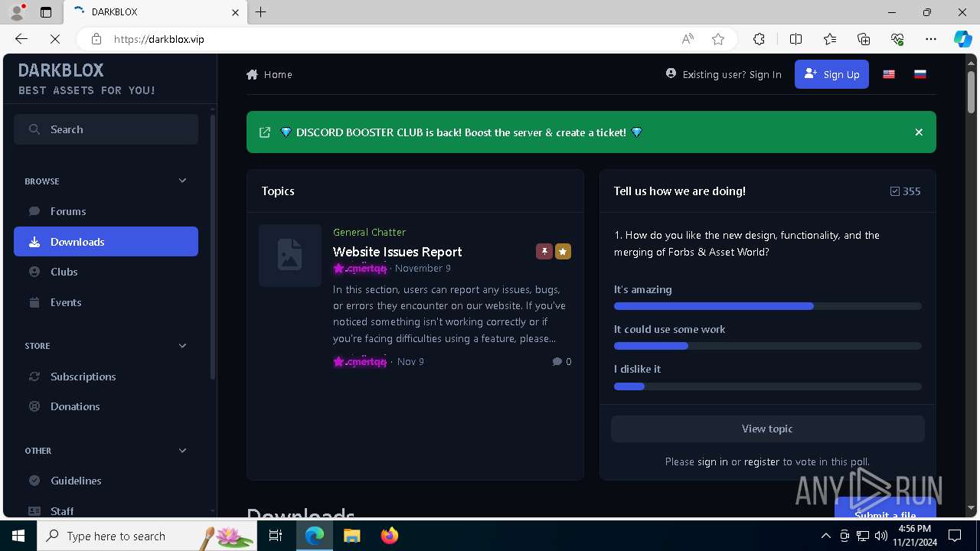Click the View topic button
Viewport: 980px width, 551px height.
coord(767,429)
